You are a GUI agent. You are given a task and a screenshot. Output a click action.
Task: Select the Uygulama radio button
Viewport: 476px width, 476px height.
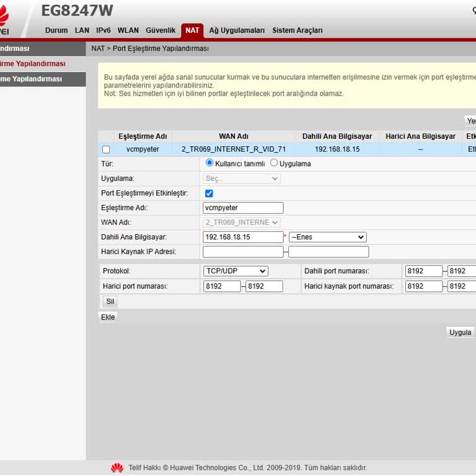coord(274,163)
